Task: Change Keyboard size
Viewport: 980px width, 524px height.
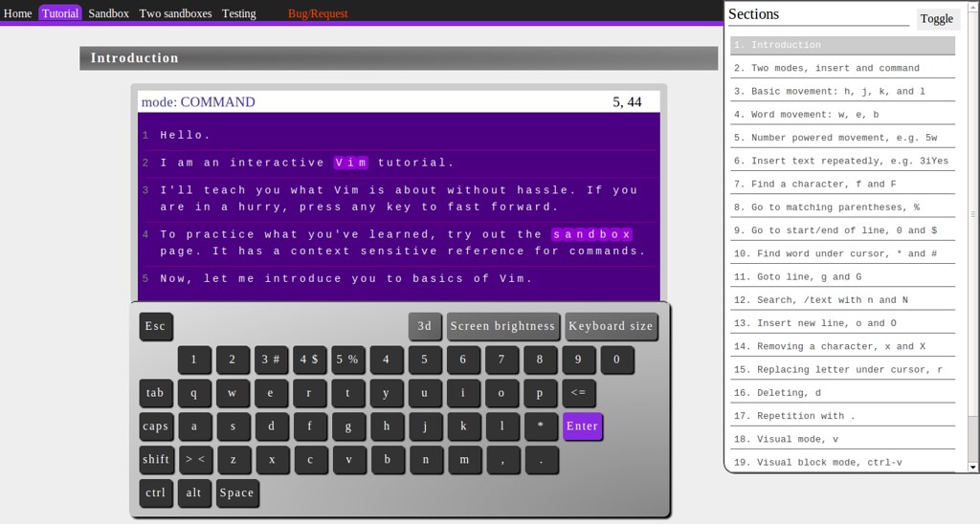Action: [x=611, y=326]
